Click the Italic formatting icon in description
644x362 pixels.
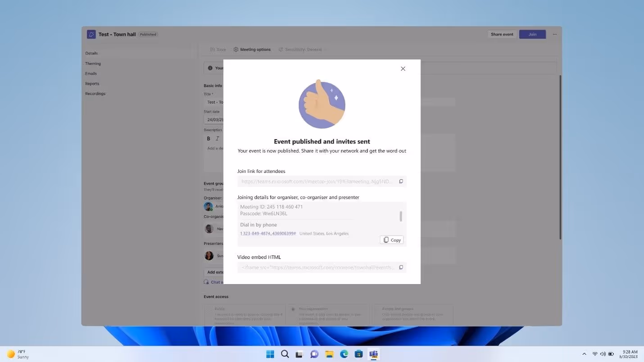tap(218, 139)
